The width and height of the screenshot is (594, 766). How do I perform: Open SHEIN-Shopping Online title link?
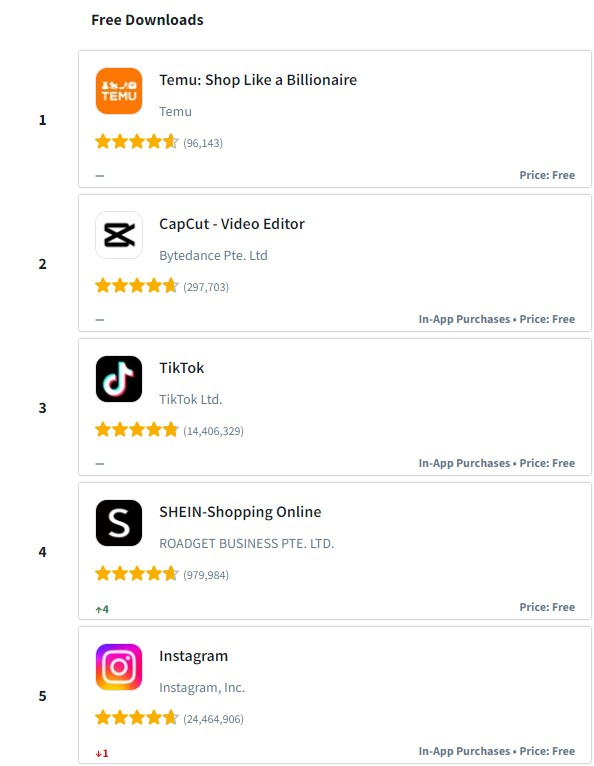pyautogui.click(x=240, y=512)
